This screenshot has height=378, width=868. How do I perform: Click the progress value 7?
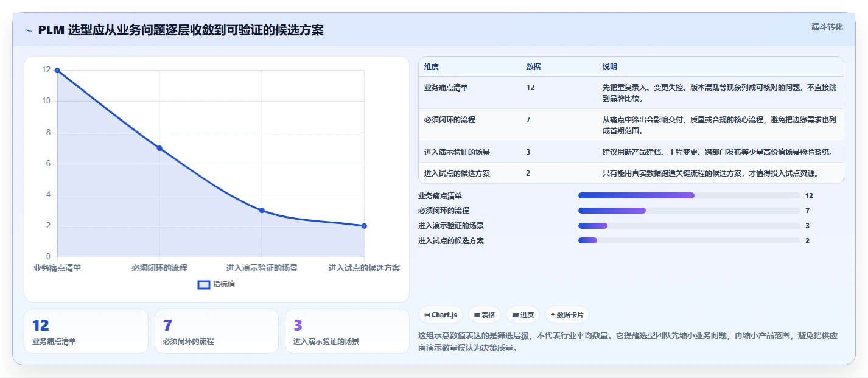(x=807, y=211)
